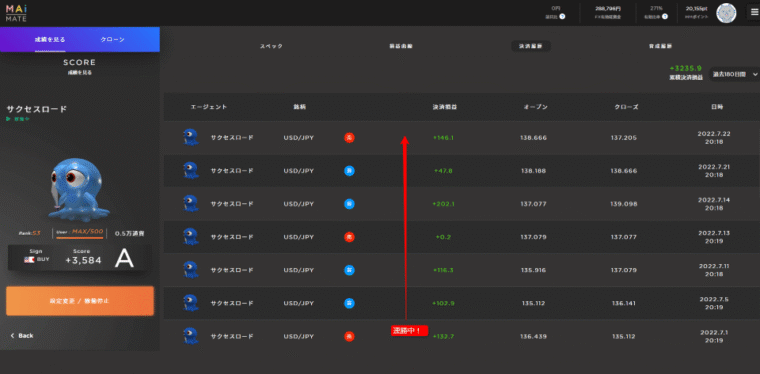Go back using the Back link
Screen dimensions: 760x374
coord(22,335)
